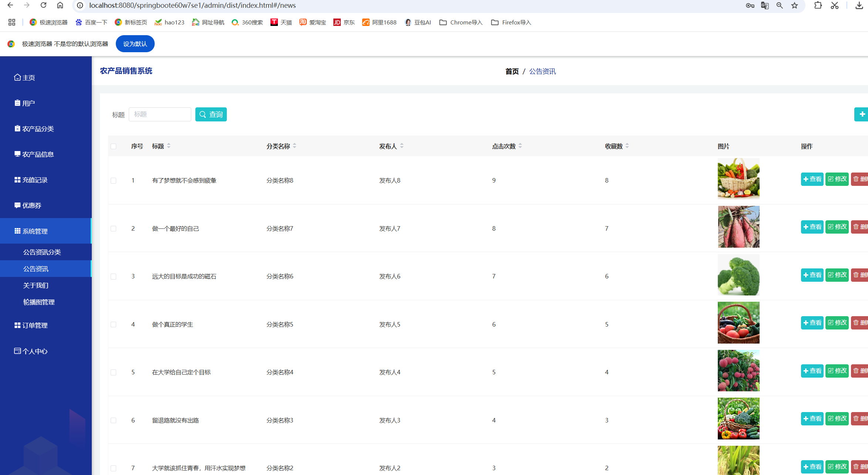Click 修改 for row 3
868x475 pixels.
click(837, 275)
